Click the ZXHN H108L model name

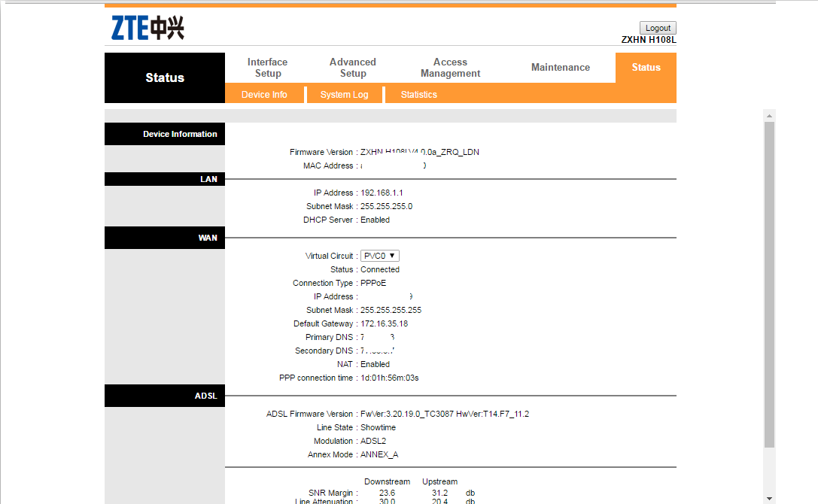649,40
